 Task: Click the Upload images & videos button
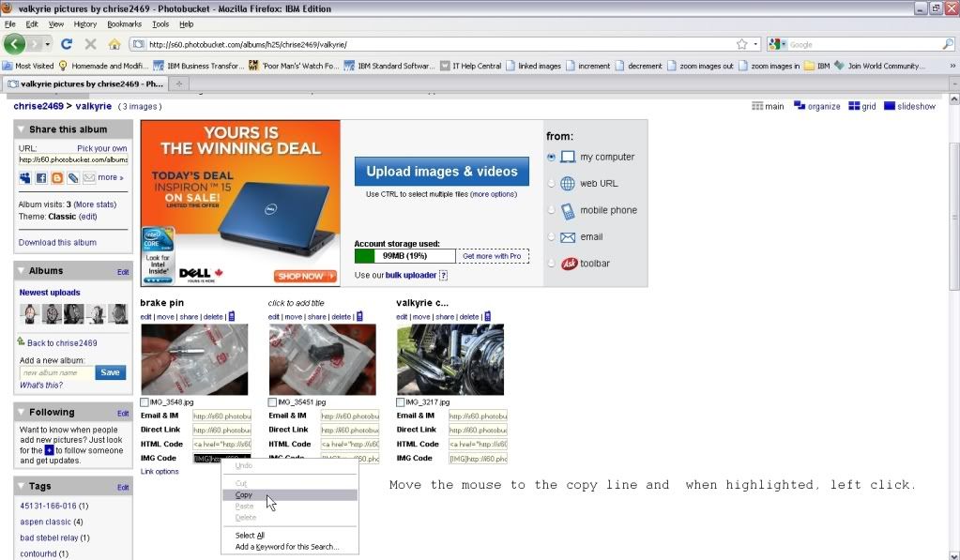[441, 172]
